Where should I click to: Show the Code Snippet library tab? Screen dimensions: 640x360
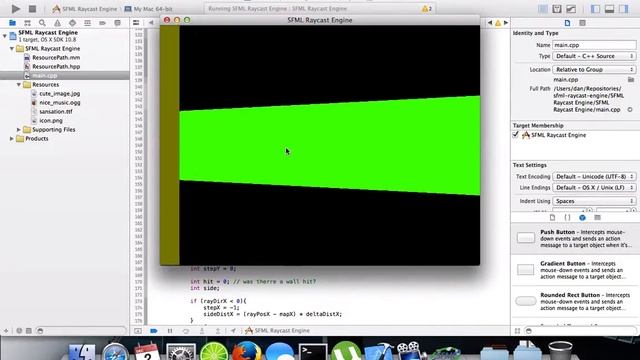pos(567,218)
